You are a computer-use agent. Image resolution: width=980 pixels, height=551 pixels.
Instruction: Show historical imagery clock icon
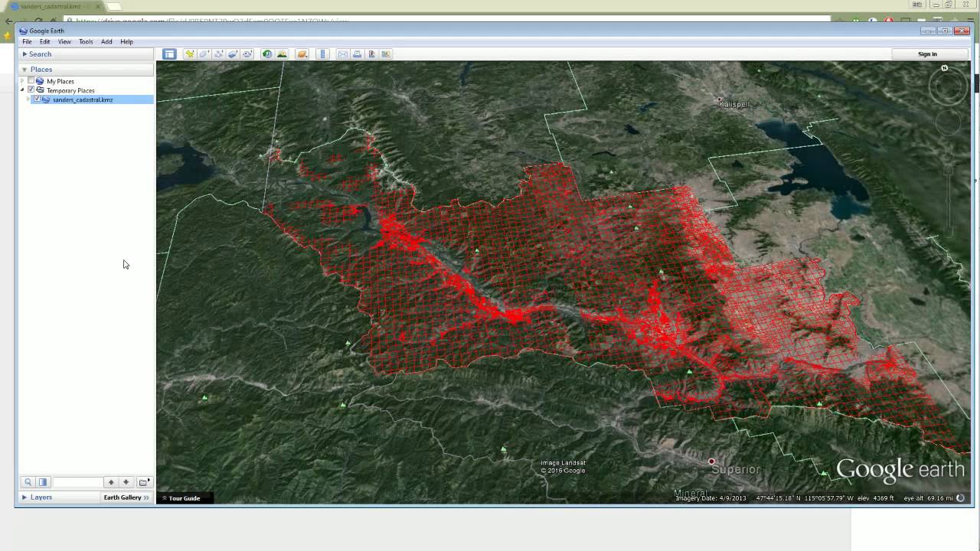point(267,54)
